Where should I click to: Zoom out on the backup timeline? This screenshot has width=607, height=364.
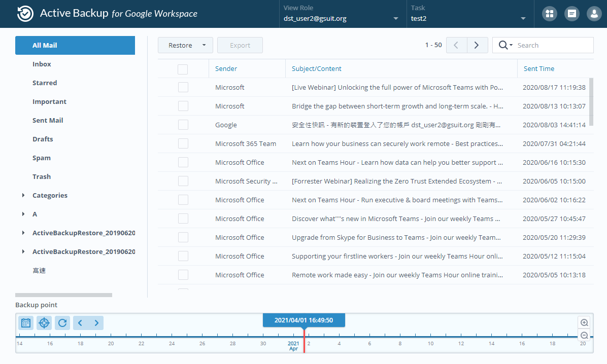pyautogui.click(x=584, y=335)
